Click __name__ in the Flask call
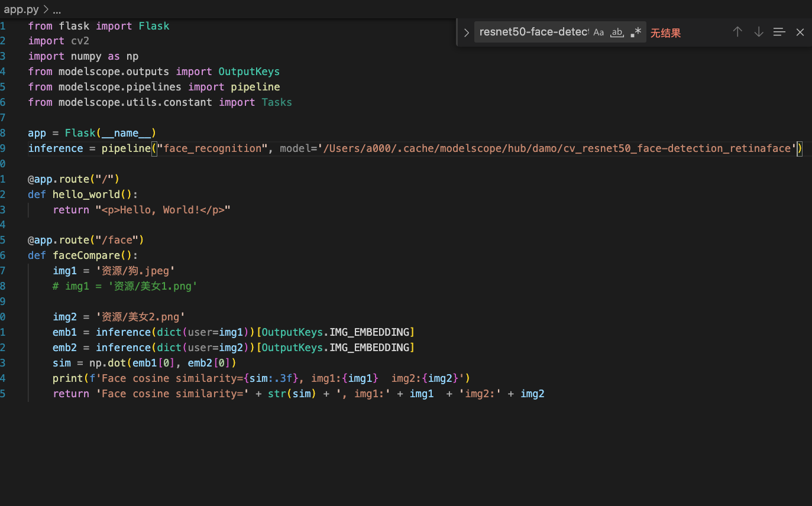The image size is (812, 506). coord(126,133)
